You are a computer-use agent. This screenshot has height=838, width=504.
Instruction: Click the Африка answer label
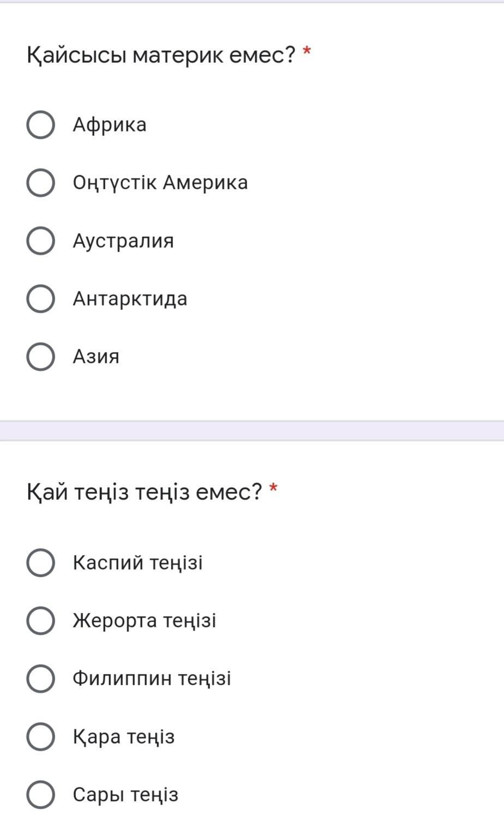[110, 125]
